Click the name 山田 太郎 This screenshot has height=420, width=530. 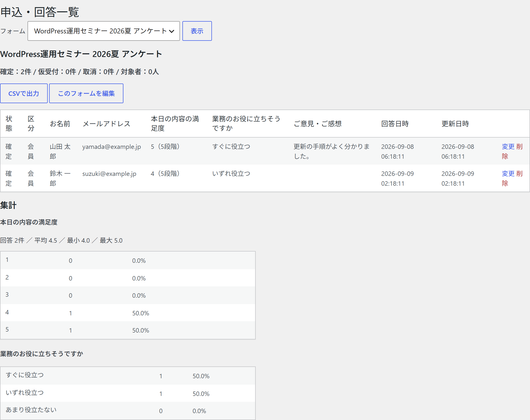tap(60, 151)
